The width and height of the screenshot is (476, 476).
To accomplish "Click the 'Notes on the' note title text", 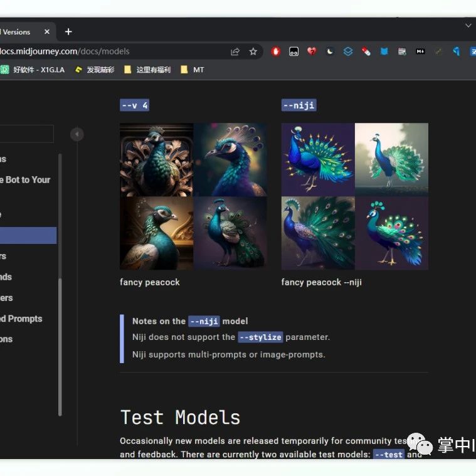I will (159, 321).
